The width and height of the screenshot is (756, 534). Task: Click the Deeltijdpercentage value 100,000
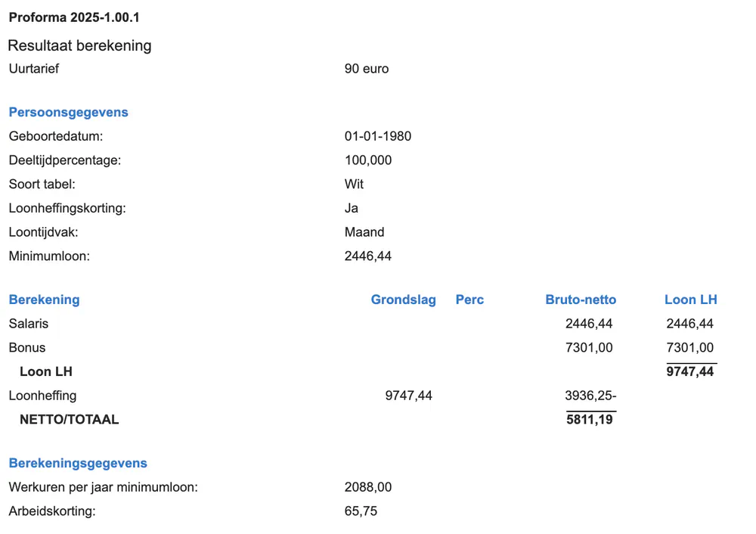click(368, 160)
